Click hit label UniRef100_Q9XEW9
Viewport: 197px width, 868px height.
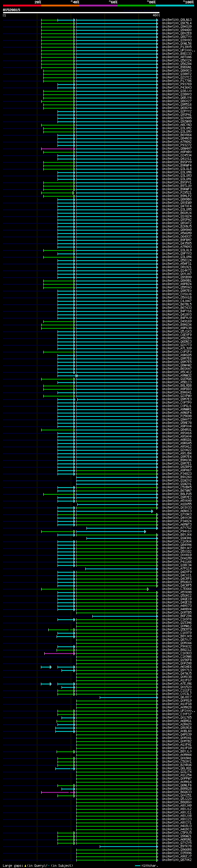(176, 203)
